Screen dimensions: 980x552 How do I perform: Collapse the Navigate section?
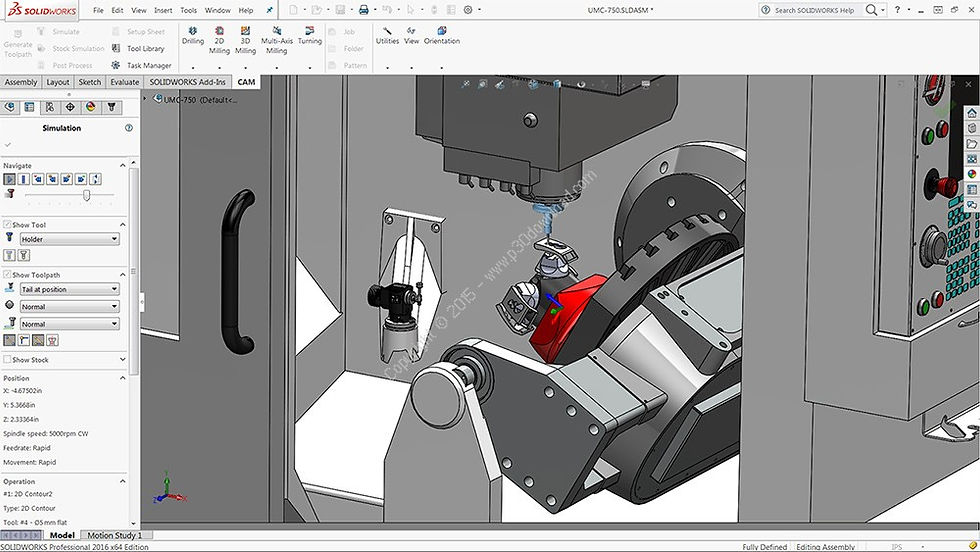[122, 165]
